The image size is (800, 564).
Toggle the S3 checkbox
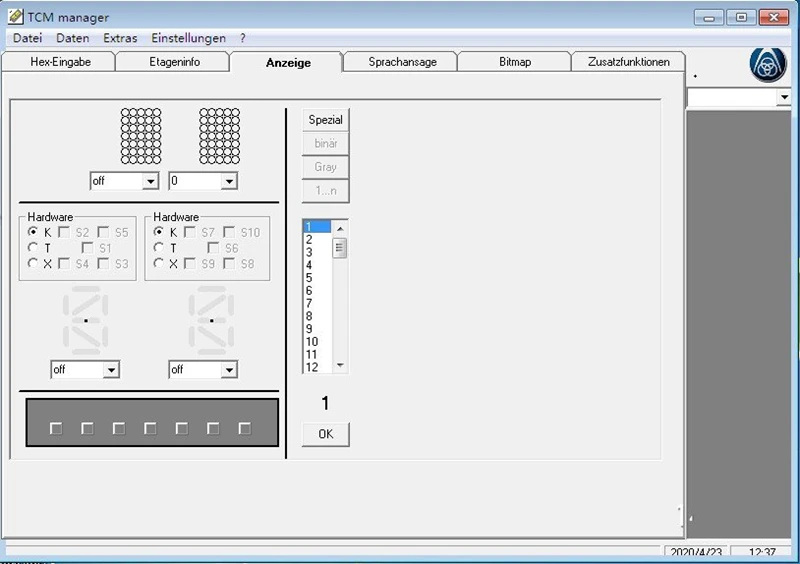(104, 263)
